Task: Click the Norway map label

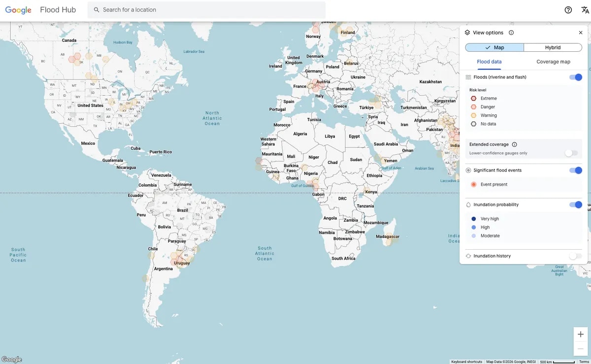Action: 313,36
